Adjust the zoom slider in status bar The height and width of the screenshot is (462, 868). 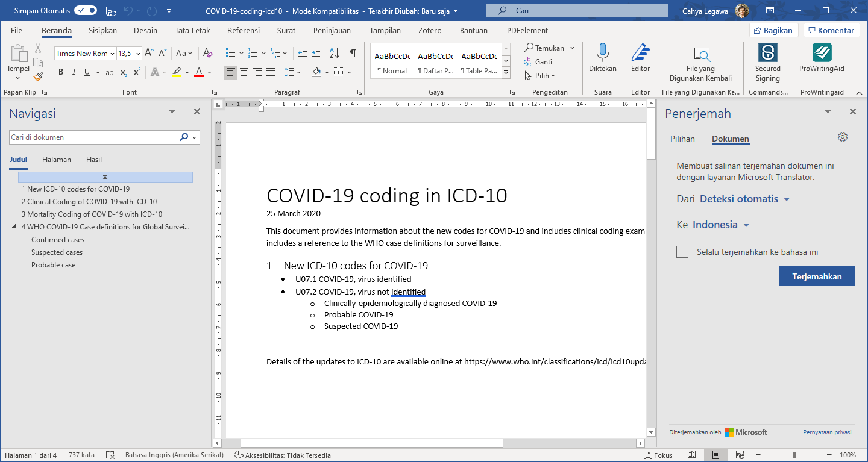(794, 455)
